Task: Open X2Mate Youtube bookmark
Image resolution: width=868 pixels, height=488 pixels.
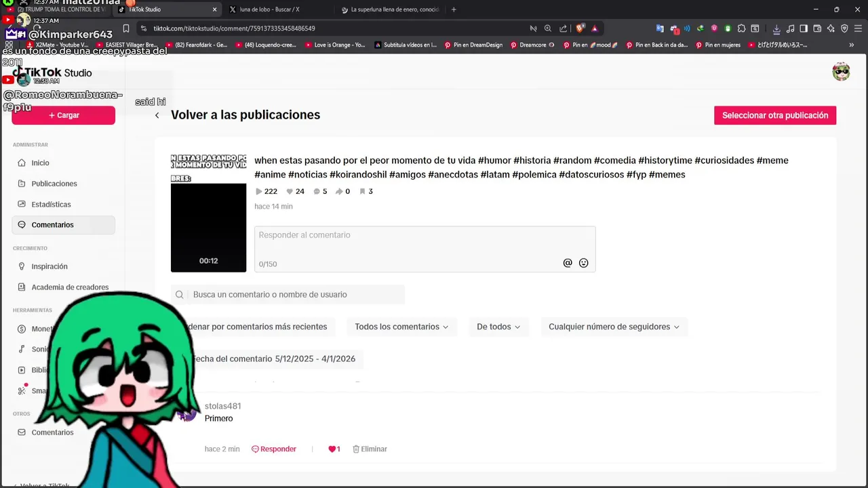Action: pyautogui.click(x=57, y=45)
